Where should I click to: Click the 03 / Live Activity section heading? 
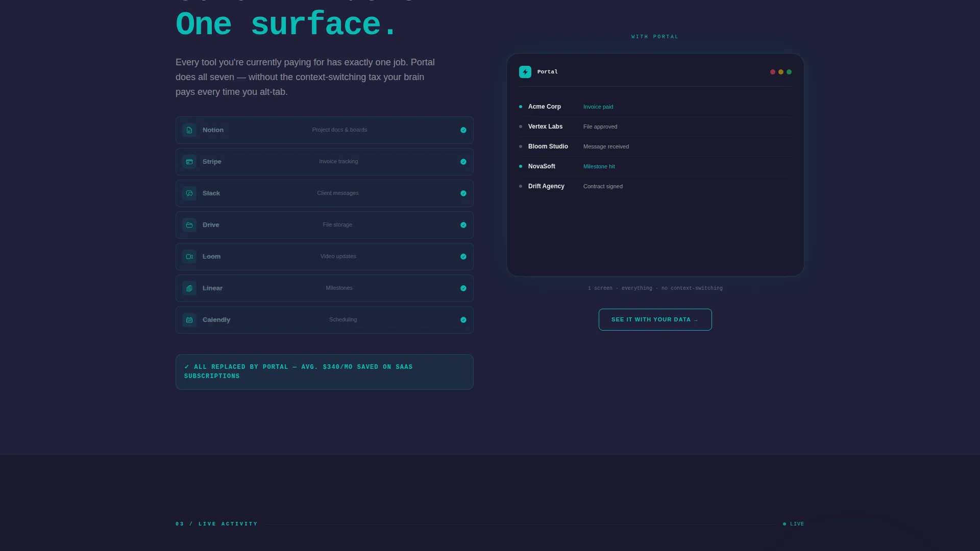pyautogui.click(x=216, y=524)
